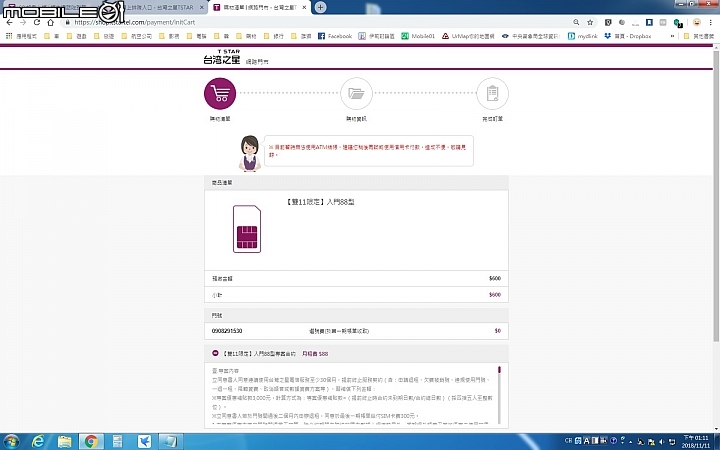Click the folder step icon

(356, 94)
